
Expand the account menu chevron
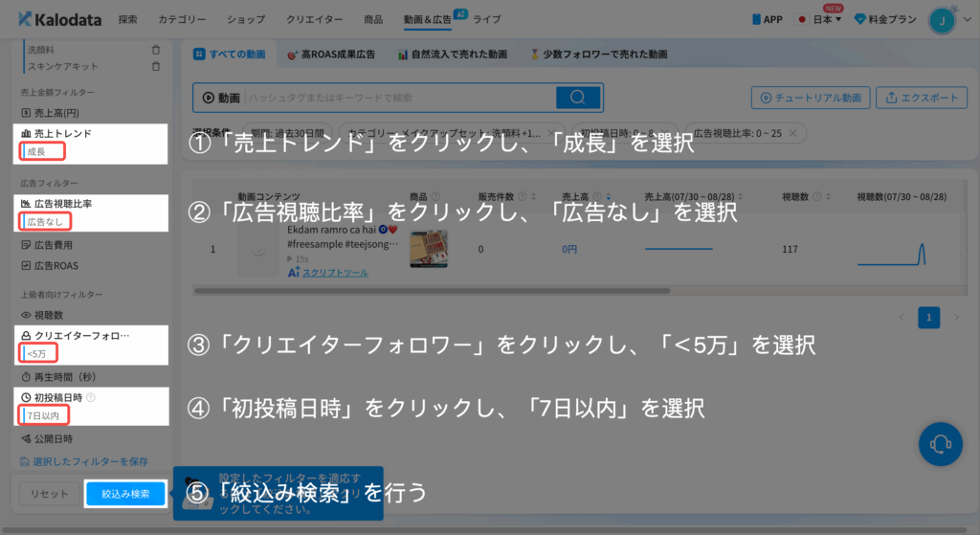tap(968, 19)
